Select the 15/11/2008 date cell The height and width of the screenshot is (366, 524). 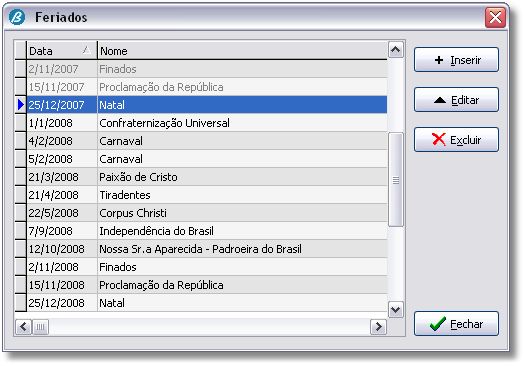(x=62, y=285)
